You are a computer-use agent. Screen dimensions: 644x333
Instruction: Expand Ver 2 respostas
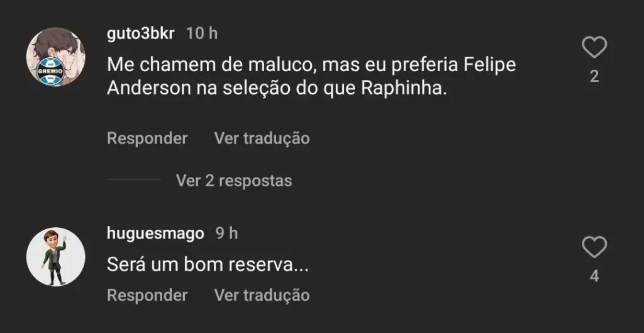point(234,181)
